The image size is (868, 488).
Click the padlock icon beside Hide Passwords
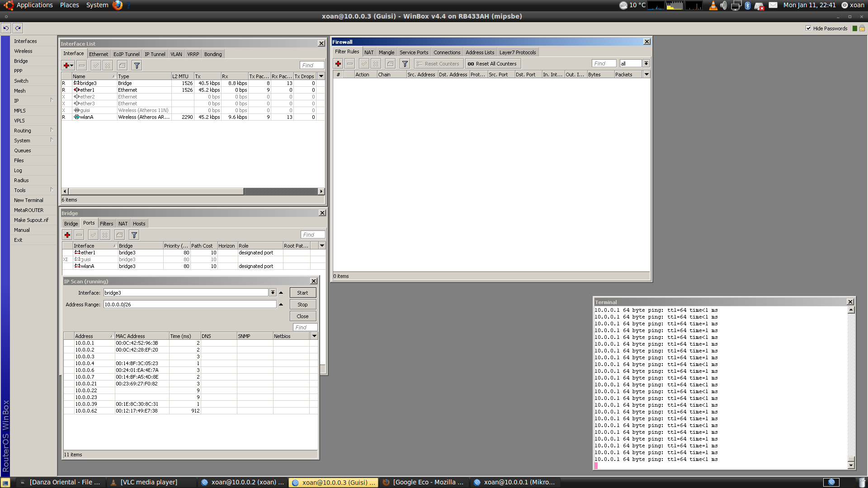(862, 28)
